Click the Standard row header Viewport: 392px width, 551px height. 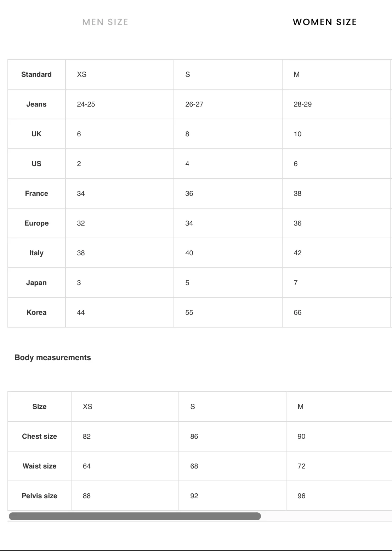pos(36,74)
